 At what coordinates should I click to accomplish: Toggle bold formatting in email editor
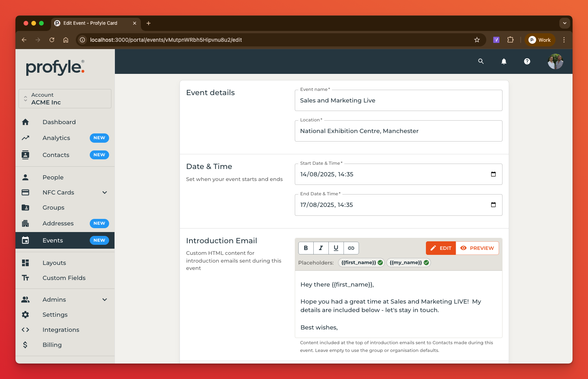pyautogui.click(x=306, y=248)
